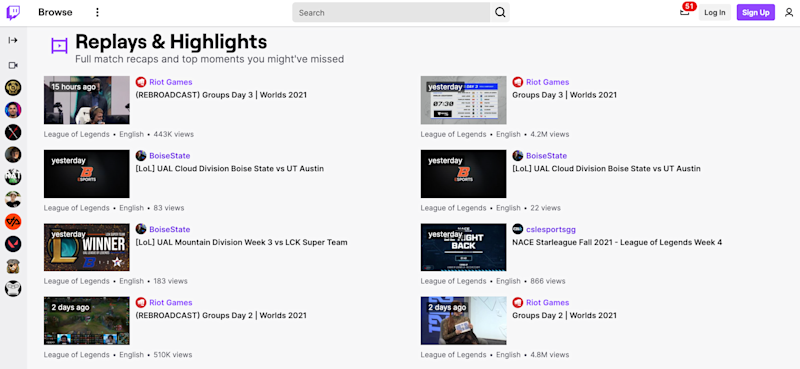Open 'Groups Day 3 | Worlds 2021' non-rebroadcast title

(564, 95)
